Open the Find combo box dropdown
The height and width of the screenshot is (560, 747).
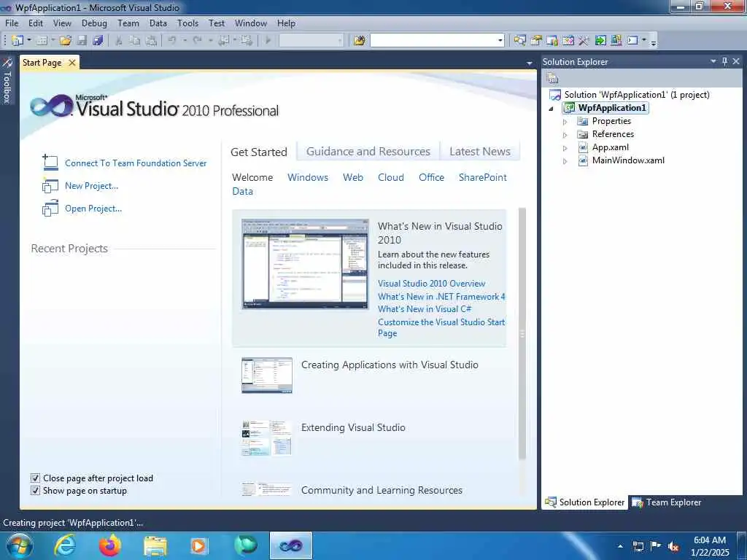(500, 41)
